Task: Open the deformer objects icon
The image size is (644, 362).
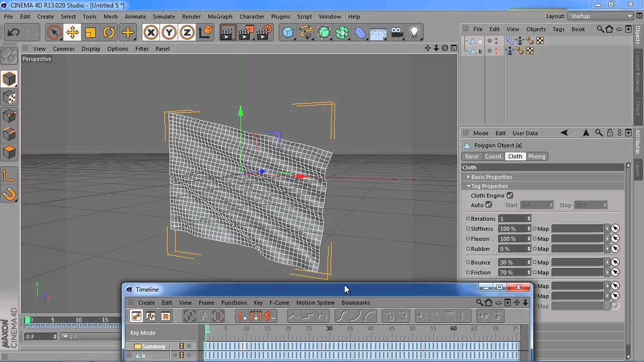Action: click(361, 33)
